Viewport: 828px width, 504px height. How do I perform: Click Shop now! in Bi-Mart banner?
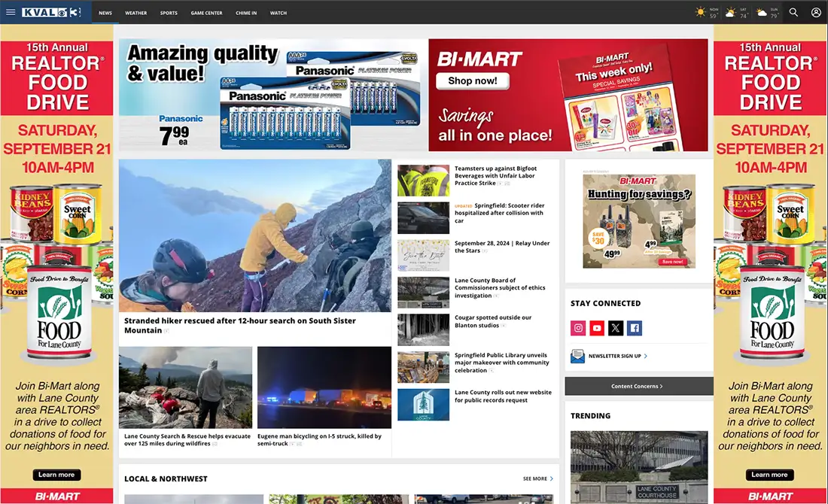click(x=473, y=80)
